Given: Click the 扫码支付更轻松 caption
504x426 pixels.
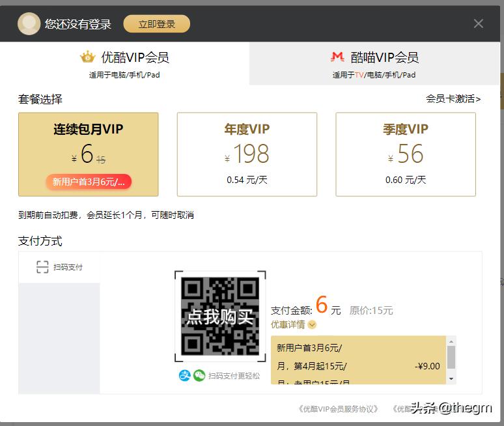Looking at the screenshot, I should 234,376.
